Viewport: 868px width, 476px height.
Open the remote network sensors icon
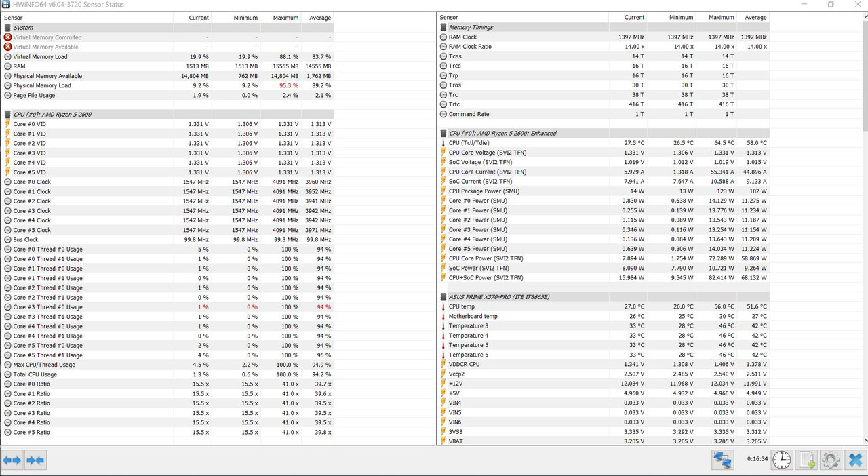click(x=722, y=460)
